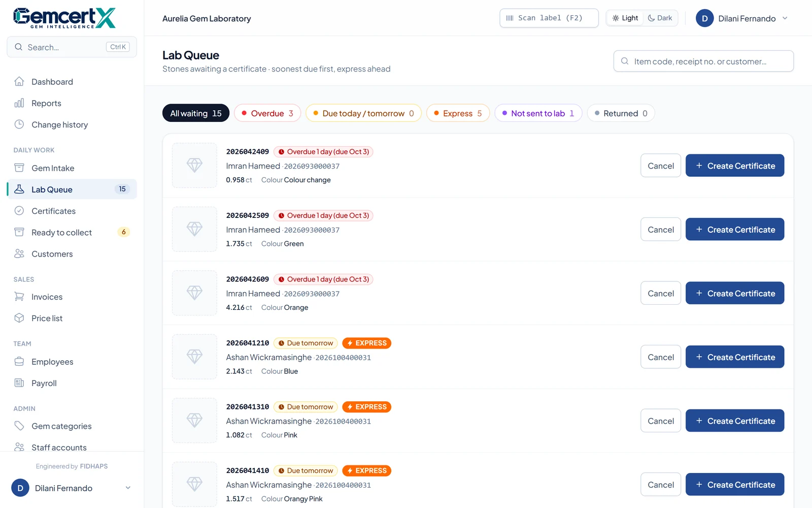Filter by Not sent to lab

pos(538,113)
